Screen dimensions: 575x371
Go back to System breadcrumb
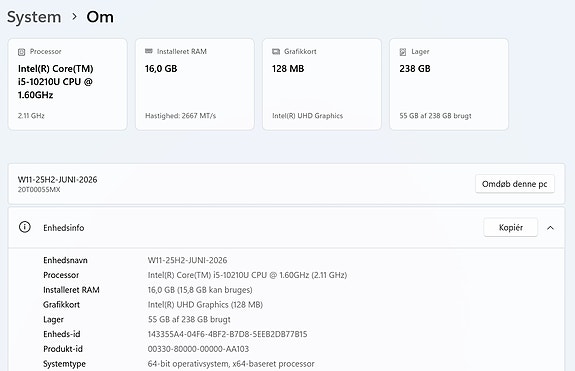tap(34, 17)
